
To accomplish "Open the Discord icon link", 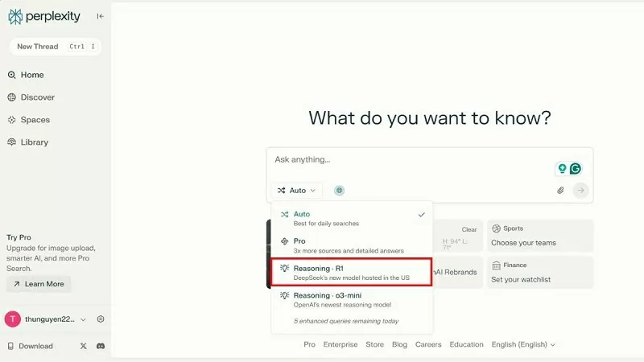I will pos(101,346).
